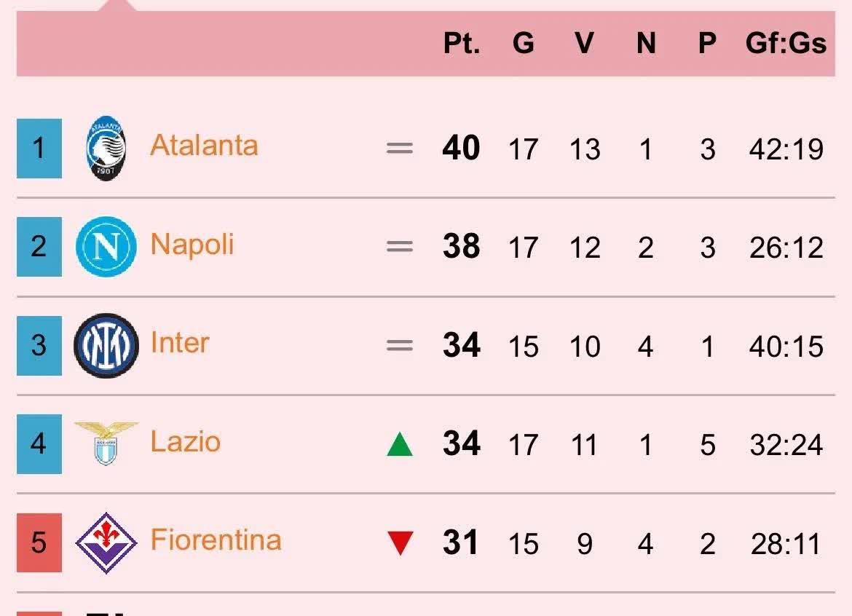This screenshot has width=852, height=616.
Task: Click Inter's 40:15 goal record
Action: point(786,347)
